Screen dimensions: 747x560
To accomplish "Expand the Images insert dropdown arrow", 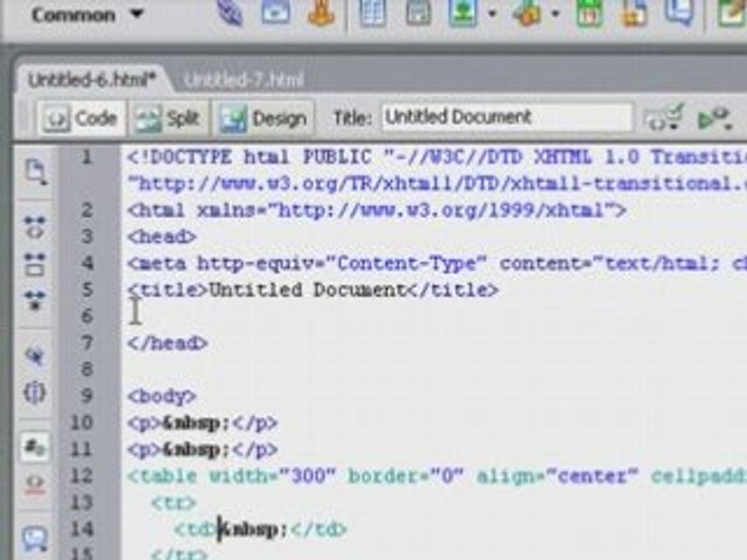I will point(492,14).
